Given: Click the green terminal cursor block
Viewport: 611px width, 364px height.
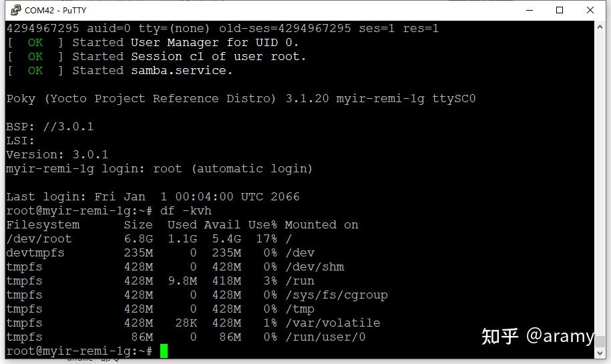Looking at the screenshot, I should 164,351.
